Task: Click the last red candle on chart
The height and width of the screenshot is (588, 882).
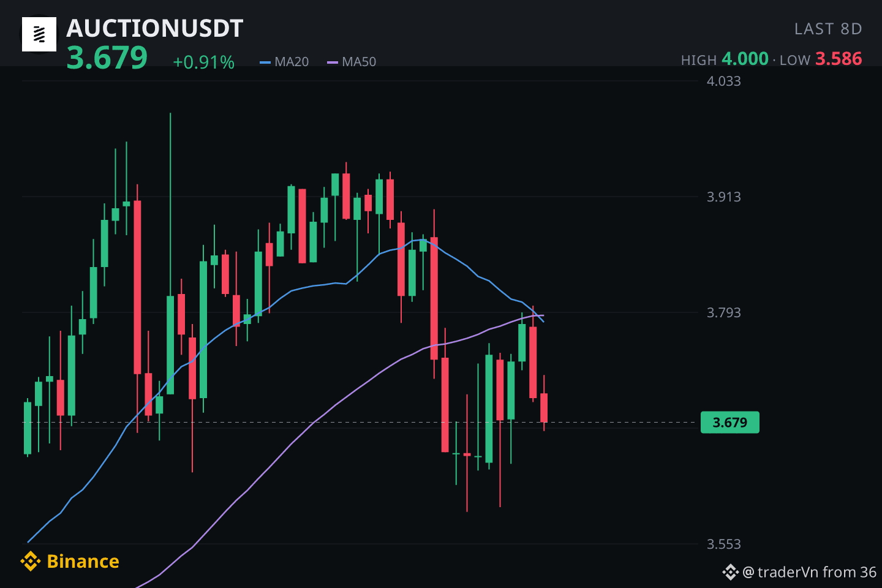Action: 544,407
